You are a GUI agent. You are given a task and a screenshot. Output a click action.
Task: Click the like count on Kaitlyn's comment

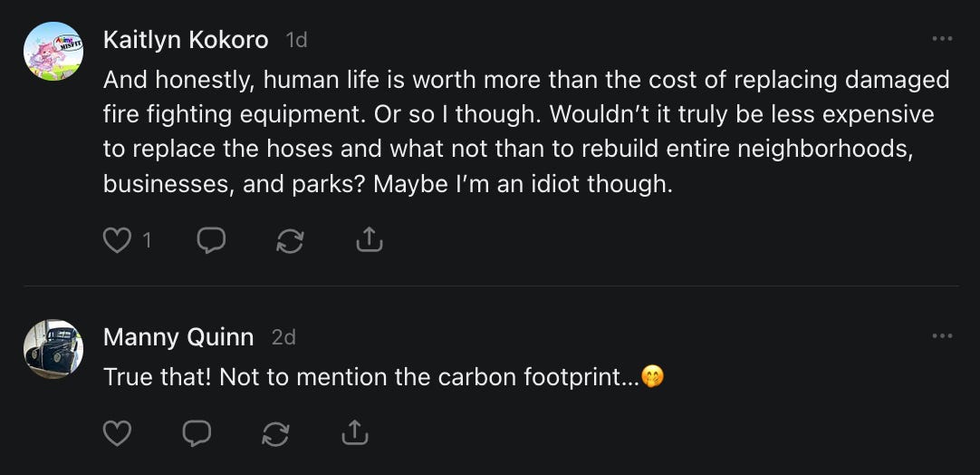click(147, 240)
